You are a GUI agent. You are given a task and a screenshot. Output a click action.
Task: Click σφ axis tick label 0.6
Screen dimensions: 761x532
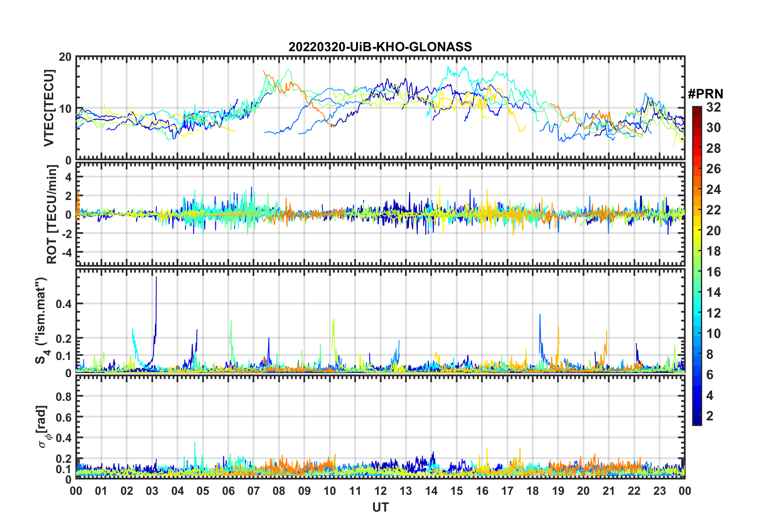click(x=64, y=417)
